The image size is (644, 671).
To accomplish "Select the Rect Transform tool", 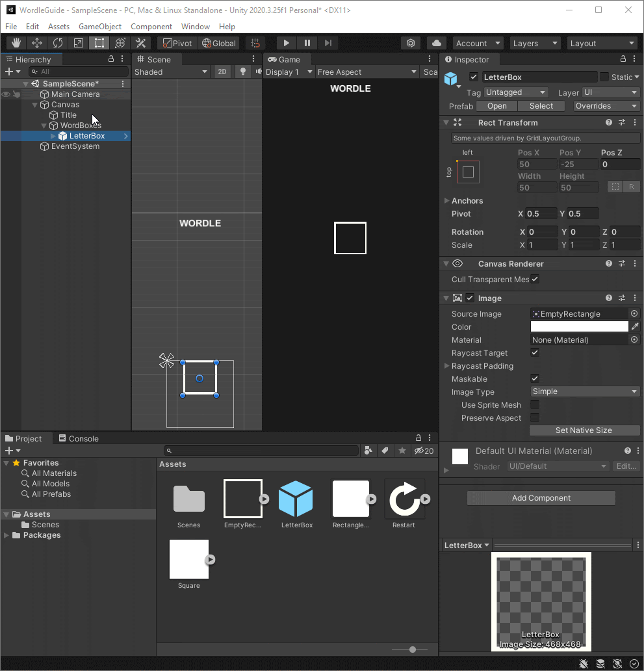I will click(99, 43).
